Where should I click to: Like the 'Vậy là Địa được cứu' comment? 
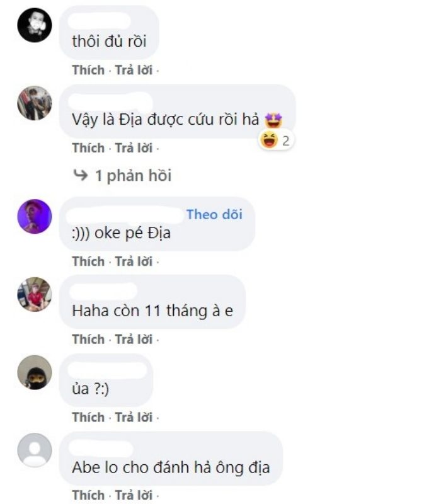click(88, 148)
